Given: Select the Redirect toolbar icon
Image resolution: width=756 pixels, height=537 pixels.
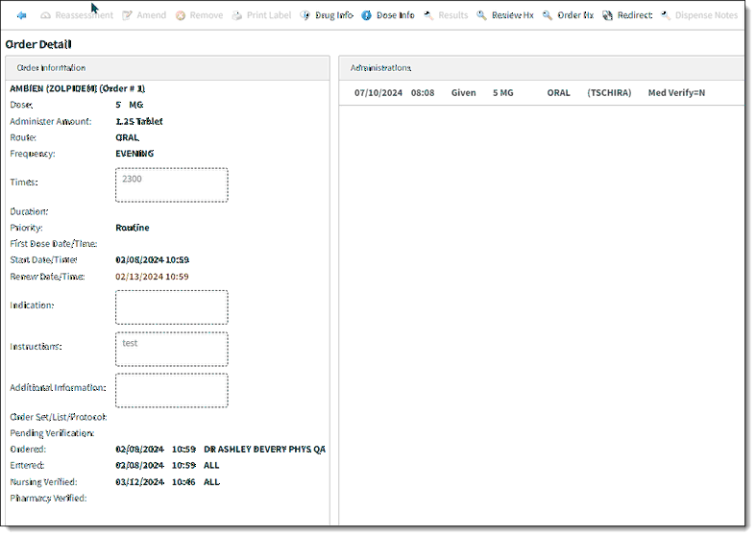Looking at the screenshot, I should tap(607, 15).
